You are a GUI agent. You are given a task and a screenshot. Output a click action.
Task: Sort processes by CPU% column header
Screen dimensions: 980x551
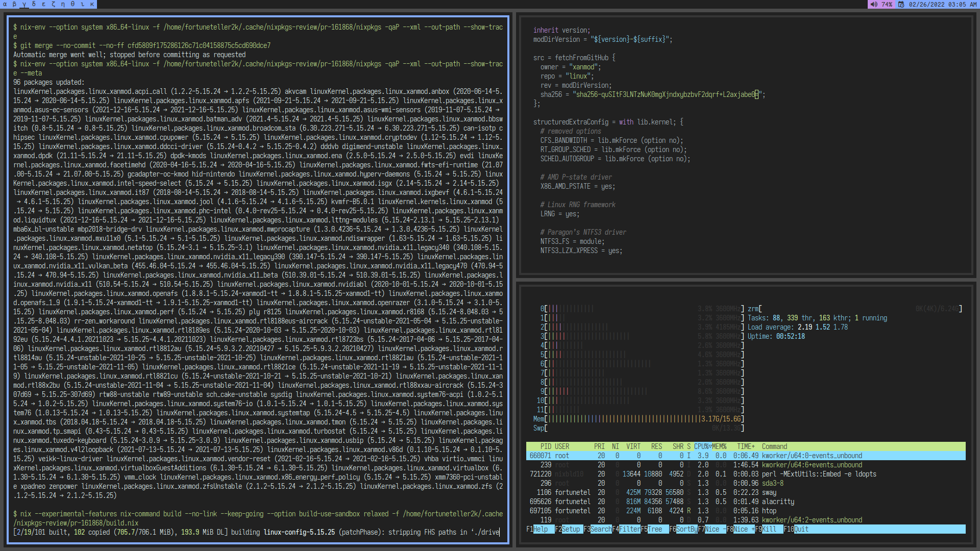(702, 446)
